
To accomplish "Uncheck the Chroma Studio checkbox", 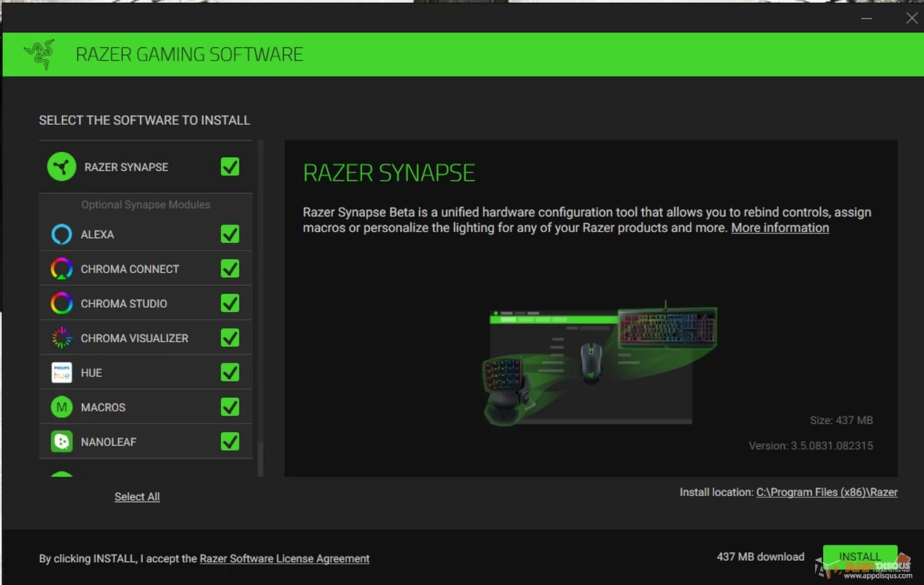I will pyautogui.click(x=230, y=303).
